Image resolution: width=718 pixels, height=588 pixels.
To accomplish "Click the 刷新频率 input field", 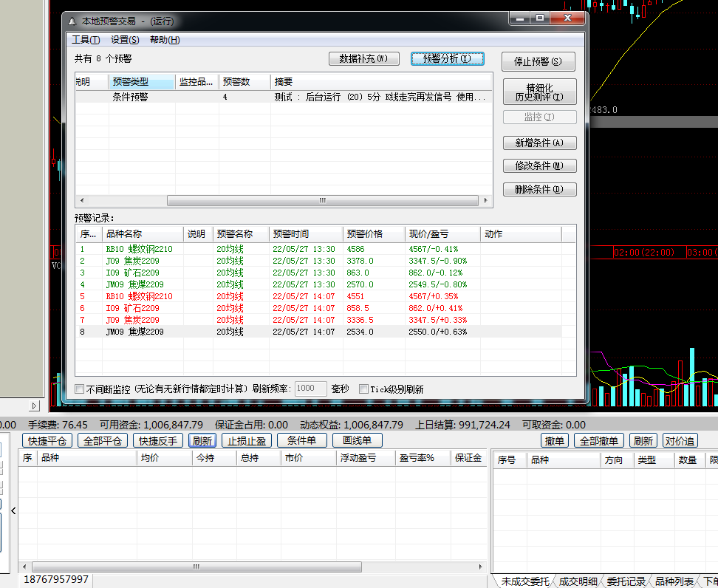I will pyautogui.click(x=310, y=389).
